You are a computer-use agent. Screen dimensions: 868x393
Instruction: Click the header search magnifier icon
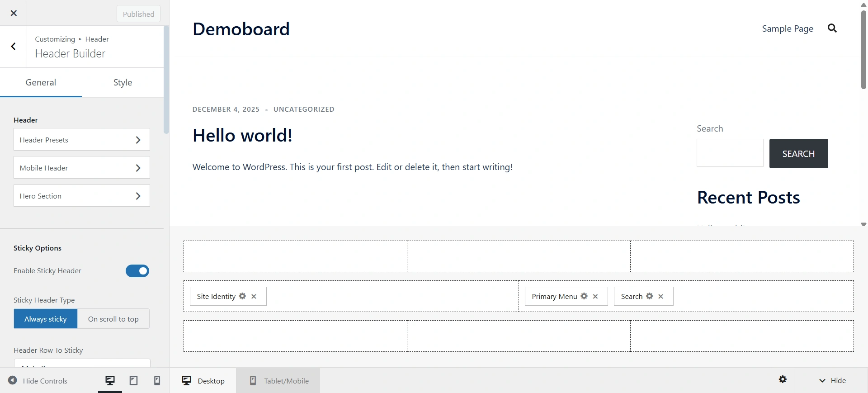tap(832, 28)
